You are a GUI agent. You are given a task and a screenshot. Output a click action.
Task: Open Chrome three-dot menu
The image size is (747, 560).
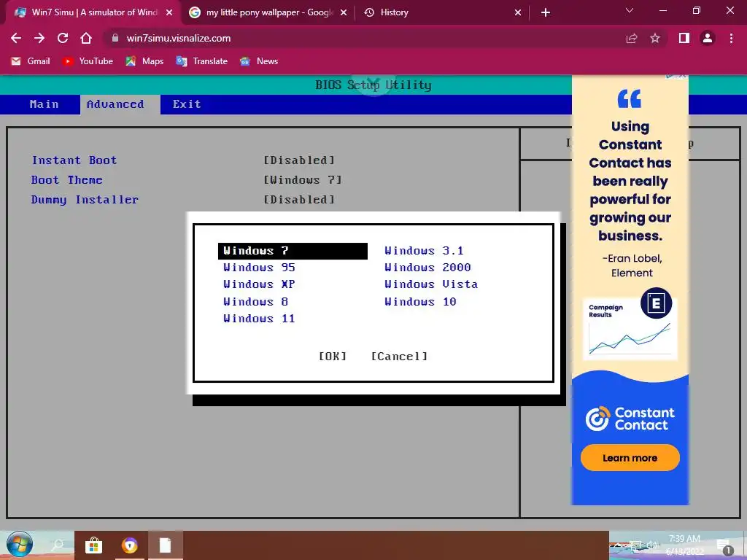pyautogui.click(x=731, y=38)
